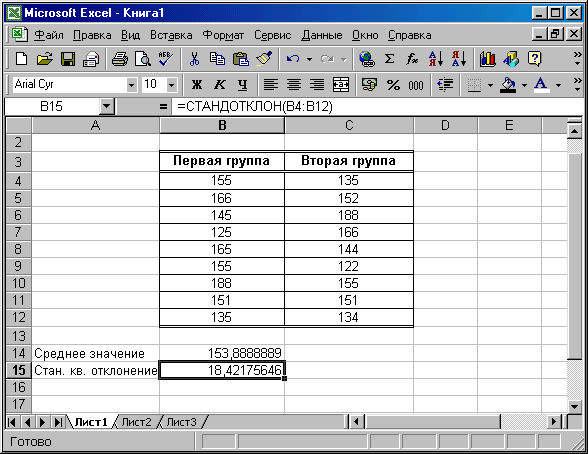Select row 14 header
Viewport: 588px width, 454px height.
pos(18,353)
